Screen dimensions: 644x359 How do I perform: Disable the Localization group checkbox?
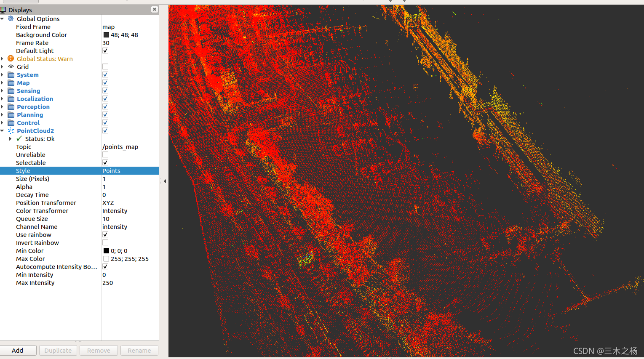point(105,98)
